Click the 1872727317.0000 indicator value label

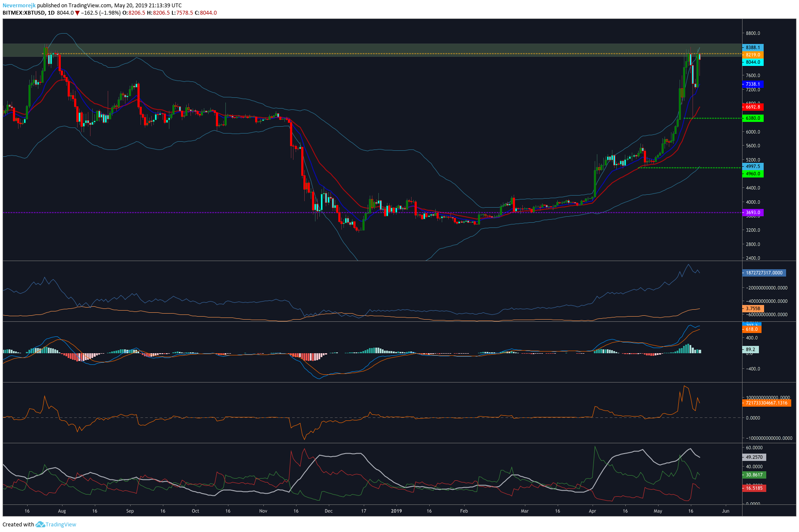(x=764, y=273)
